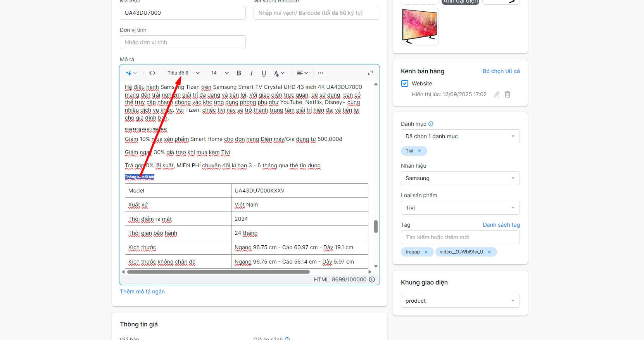The width and height of the screenshot is (644, 340).
Task: Focus the barcode input field
Action: tap(316, 13)
